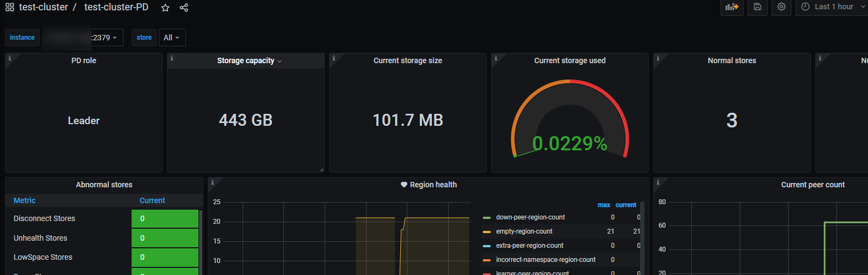Open the Abnormal stores panel title
The image size is (868, 275).
pos(104,185)
